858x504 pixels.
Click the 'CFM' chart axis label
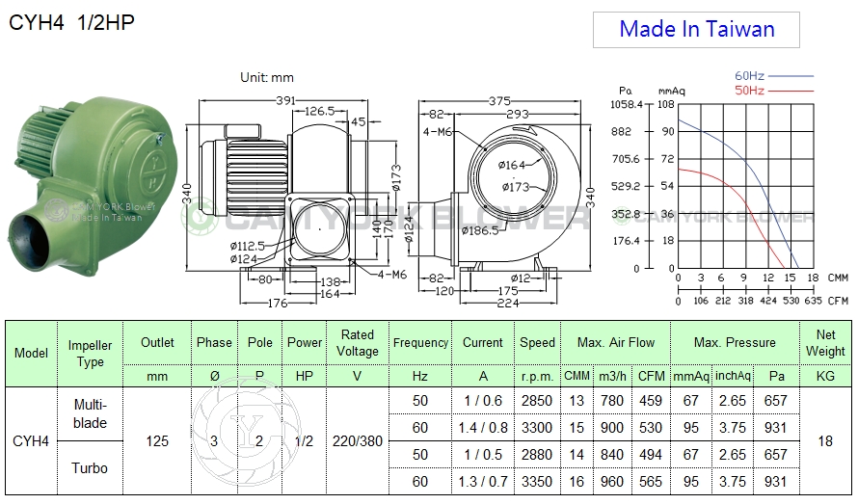838,301
